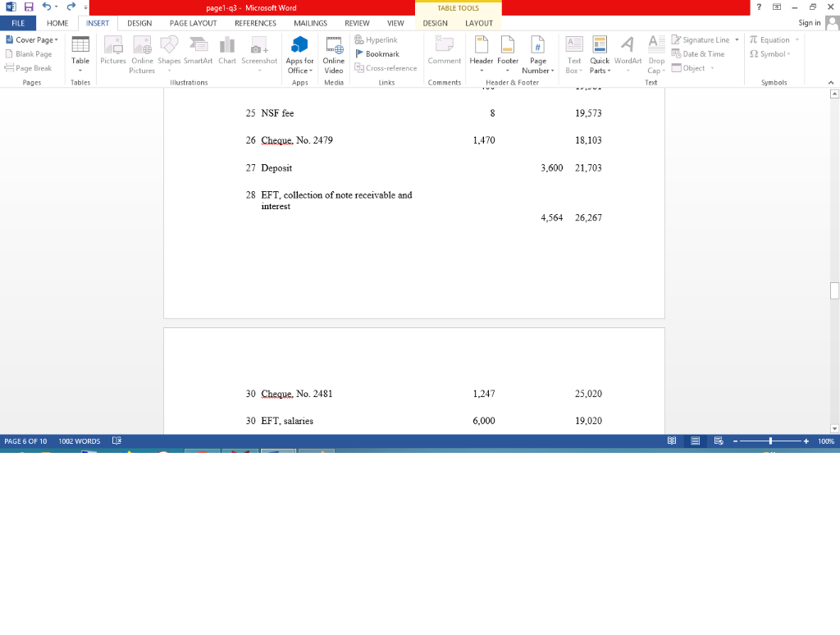The image size is (840, 635).
Task: Open the VIEW tab
Action: (x=396, y=23)
